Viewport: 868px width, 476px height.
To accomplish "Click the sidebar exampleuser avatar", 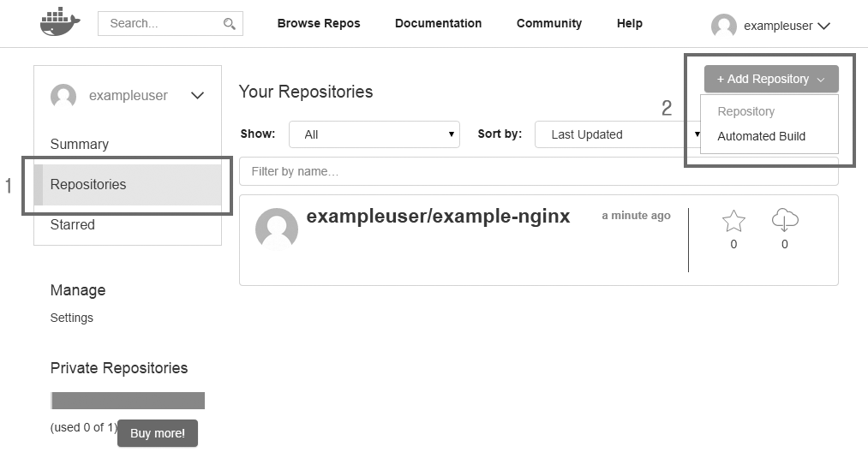I will click(63, 96).
